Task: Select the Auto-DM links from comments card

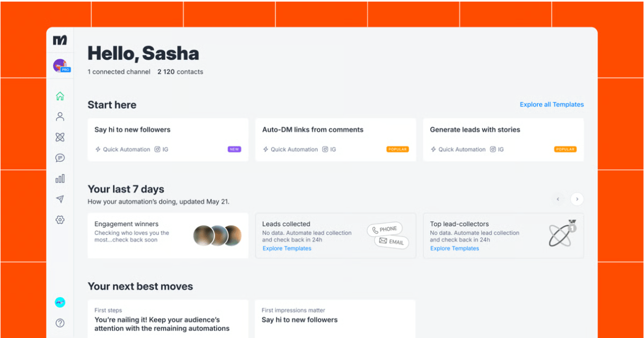Action: 336,140
